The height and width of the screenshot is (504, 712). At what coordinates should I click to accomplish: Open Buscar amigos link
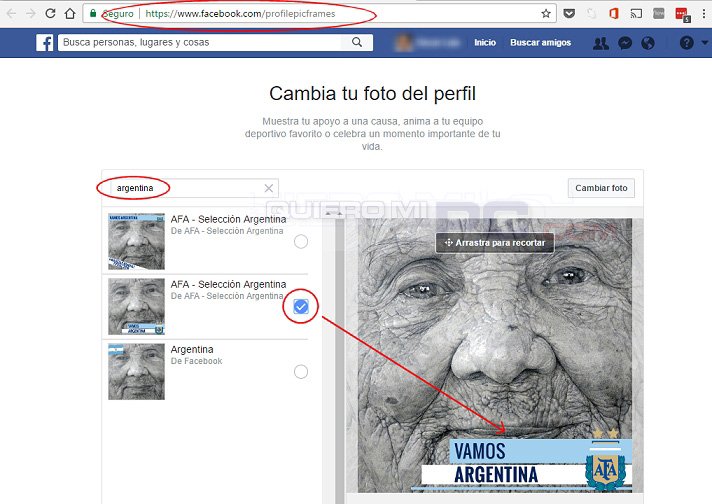(540, 43)
